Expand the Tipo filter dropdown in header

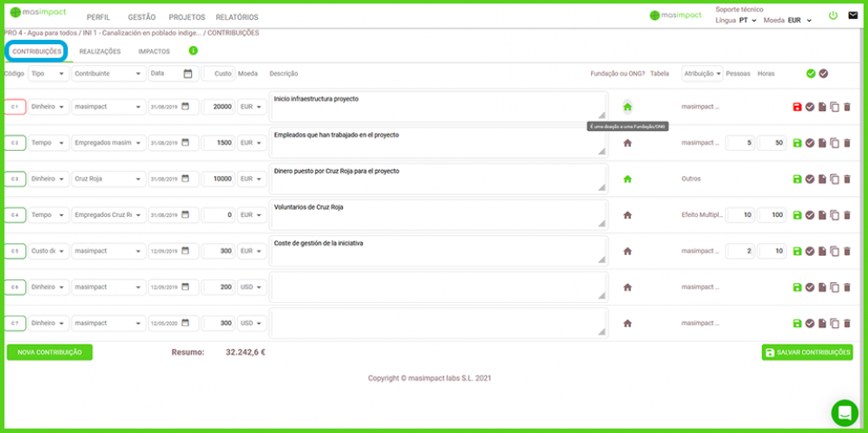(49, 74)
